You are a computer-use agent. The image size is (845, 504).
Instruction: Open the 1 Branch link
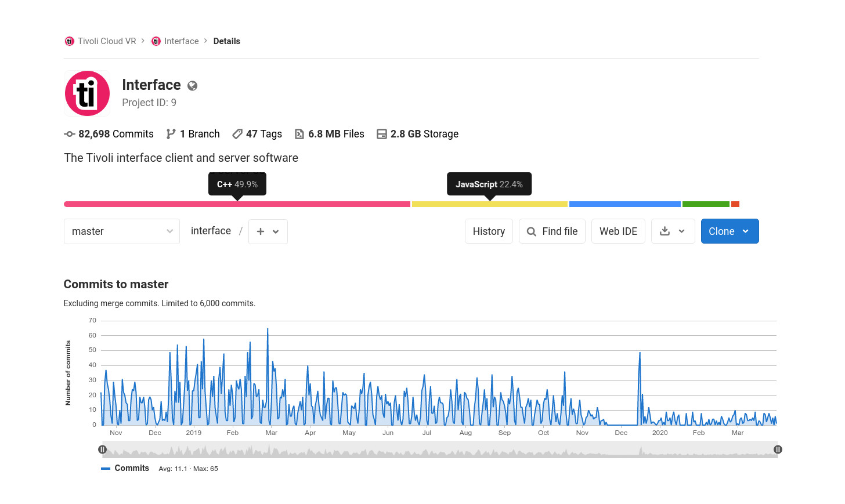point(200,134)
